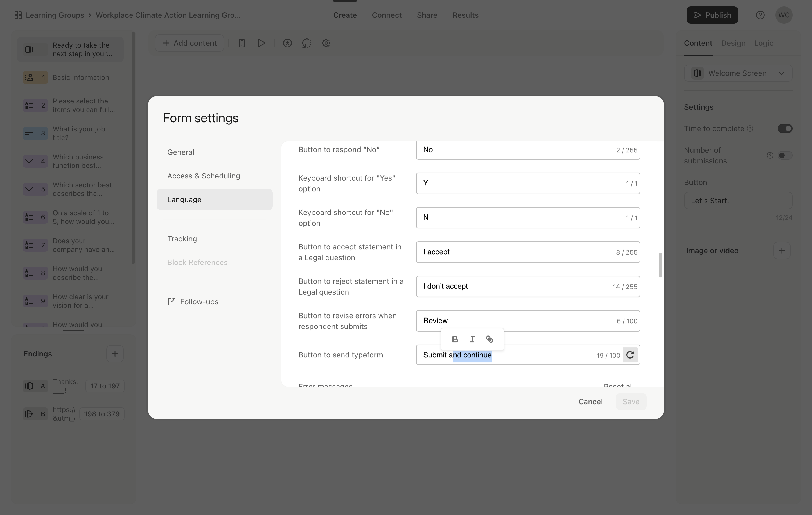Open mobile preview in the toolbar
The width and height of the screenshot is (812, 515).
pyautogui.click(x=242, y=43)
